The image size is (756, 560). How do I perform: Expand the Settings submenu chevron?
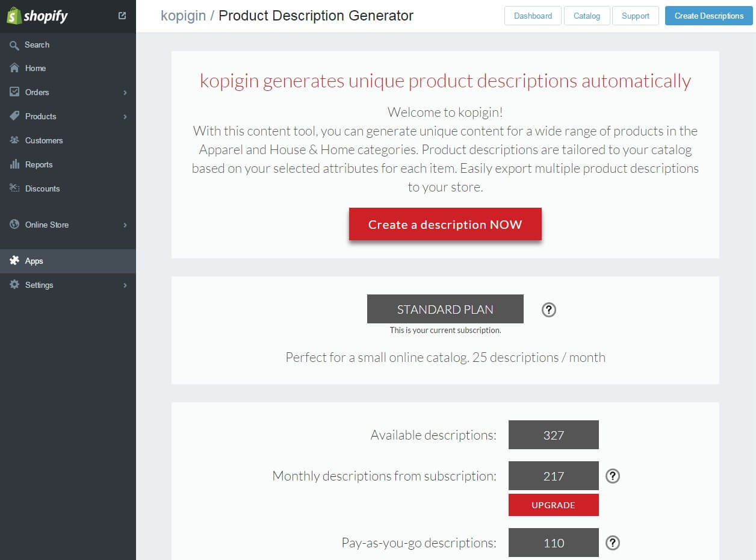[x=125, y=285]
